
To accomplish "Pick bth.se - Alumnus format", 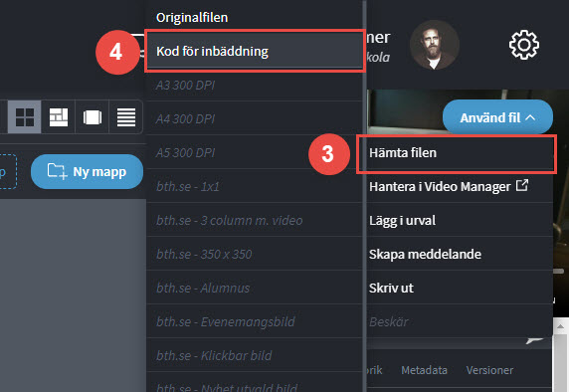I will coord(255,288).
